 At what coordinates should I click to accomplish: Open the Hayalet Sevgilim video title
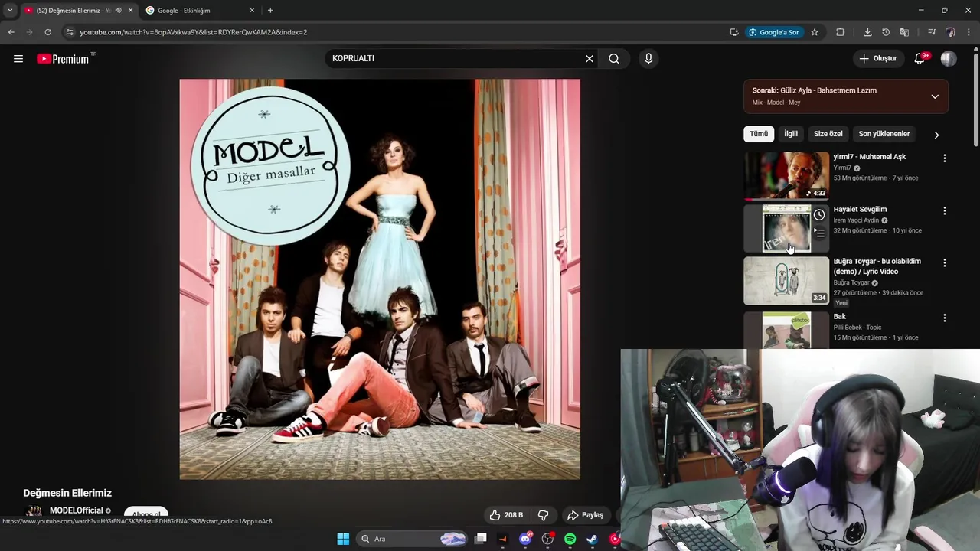pyautogui.click(x=860, y=209)
